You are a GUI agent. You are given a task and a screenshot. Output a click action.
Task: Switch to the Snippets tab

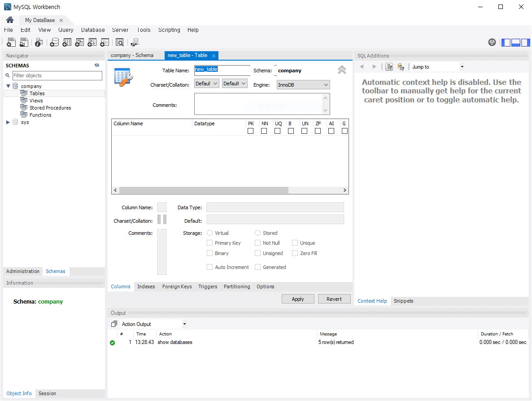pyautogui.click(x=403, y=301)
